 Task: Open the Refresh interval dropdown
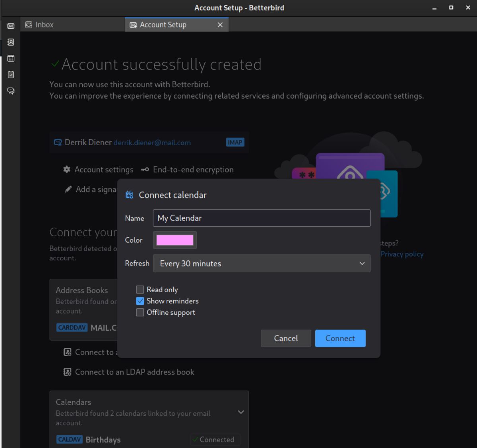pyautogui.click(x=262, y=264)
